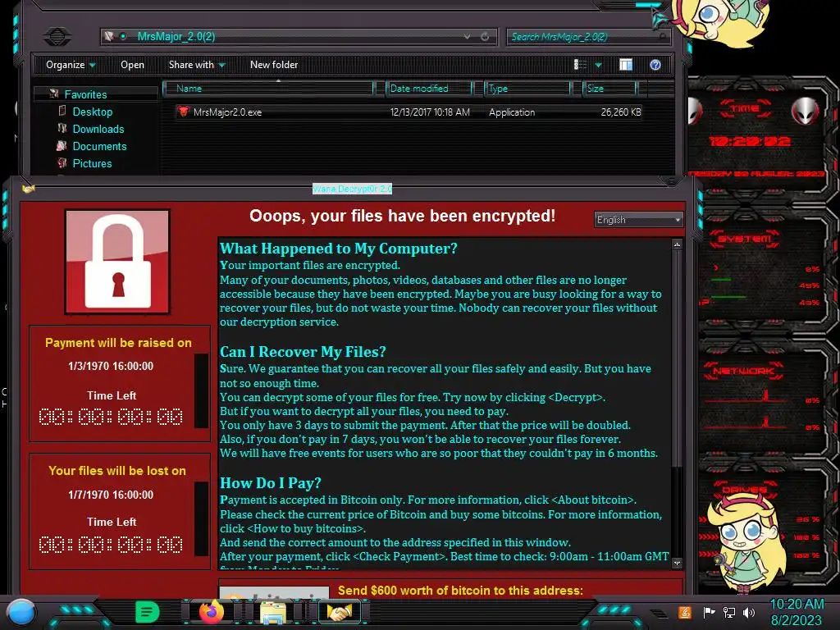This screenshot has height=630, width=840.
Task: Click Open in the Explorer toolbar
Action: pos(132,65)
